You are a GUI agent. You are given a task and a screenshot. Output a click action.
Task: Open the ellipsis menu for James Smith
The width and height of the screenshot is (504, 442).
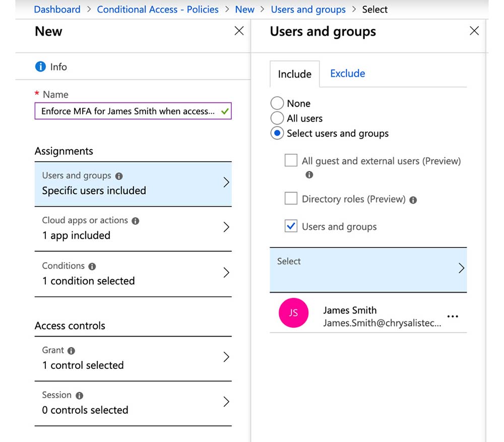(453, 317)
